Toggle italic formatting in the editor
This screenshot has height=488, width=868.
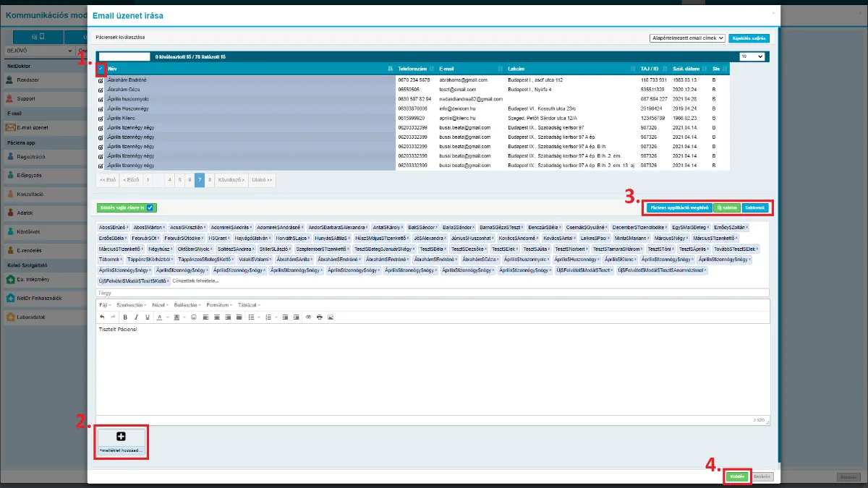(136, 317)
